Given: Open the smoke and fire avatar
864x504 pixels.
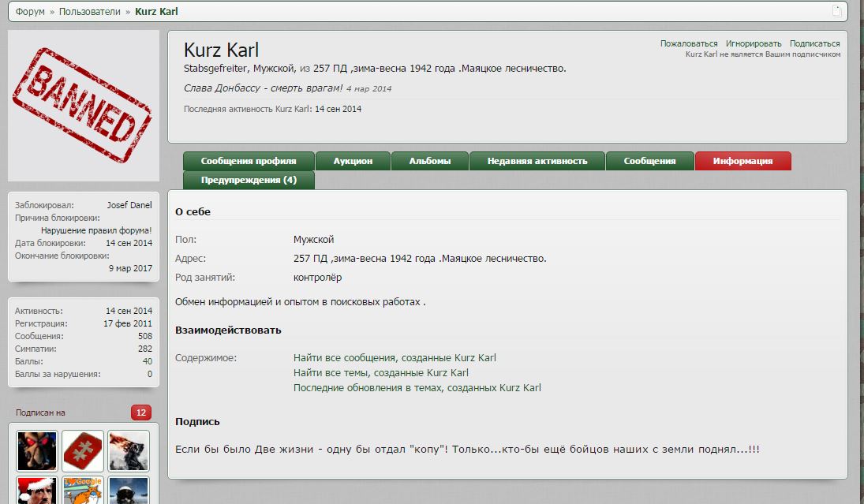Looking at the screenshot, I should pos(129,451).
